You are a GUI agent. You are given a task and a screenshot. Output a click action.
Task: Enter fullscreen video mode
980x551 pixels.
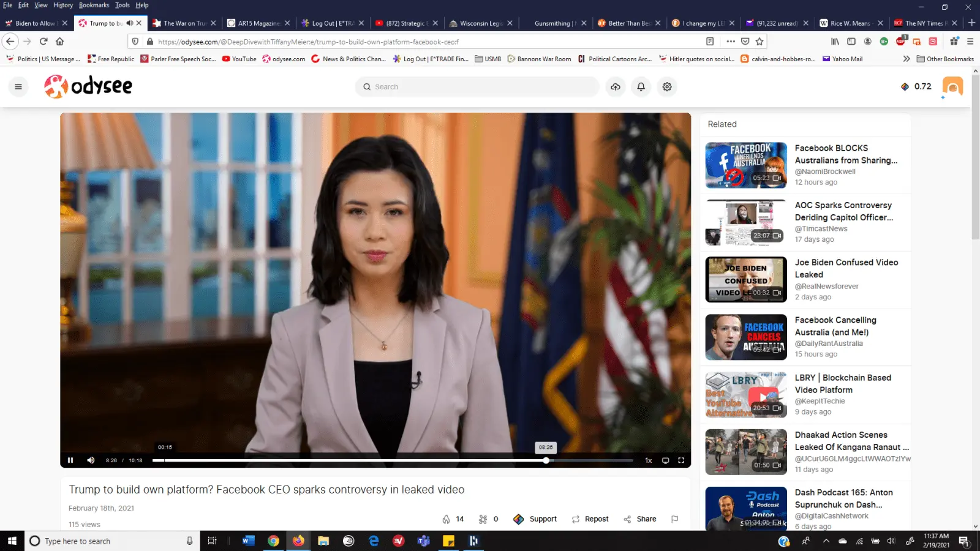coord(680,460)
